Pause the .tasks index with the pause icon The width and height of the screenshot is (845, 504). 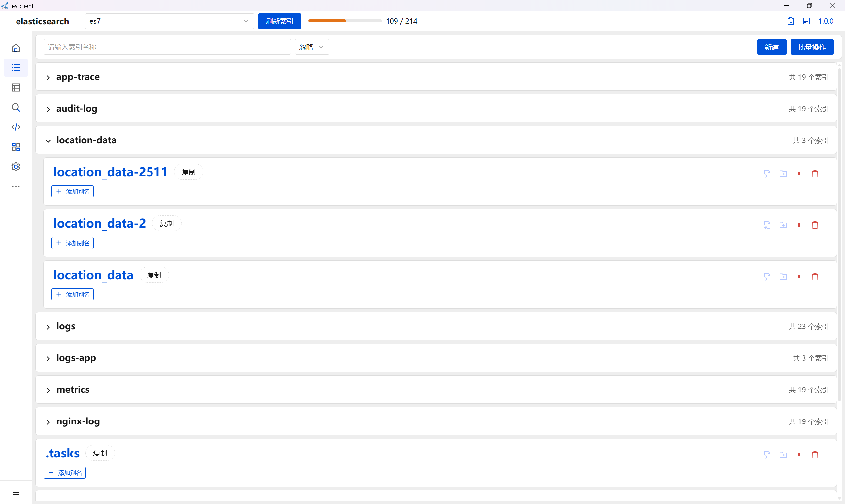[x=799, y=454]
